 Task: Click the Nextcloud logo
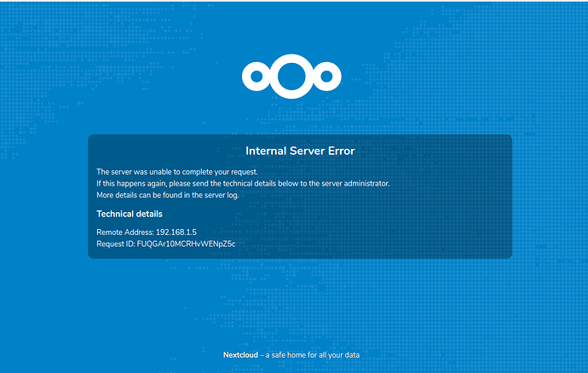(x=291, y=77)
